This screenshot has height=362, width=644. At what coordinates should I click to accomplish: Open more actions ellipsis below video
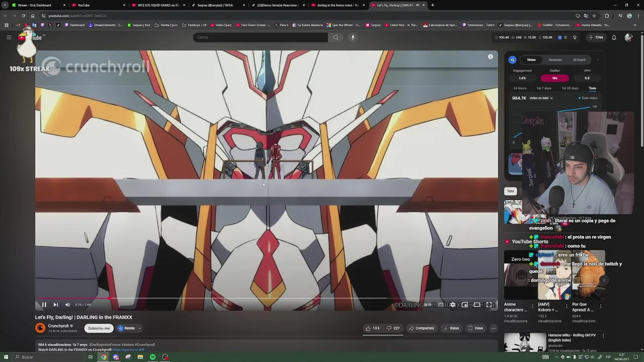(x=494, y=328)
